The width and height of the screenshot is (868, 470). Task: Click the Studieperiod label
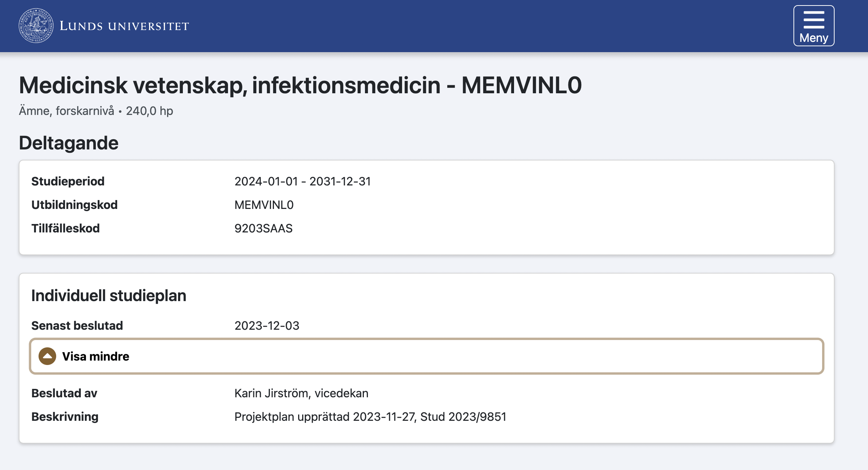[x=68, y=181]
